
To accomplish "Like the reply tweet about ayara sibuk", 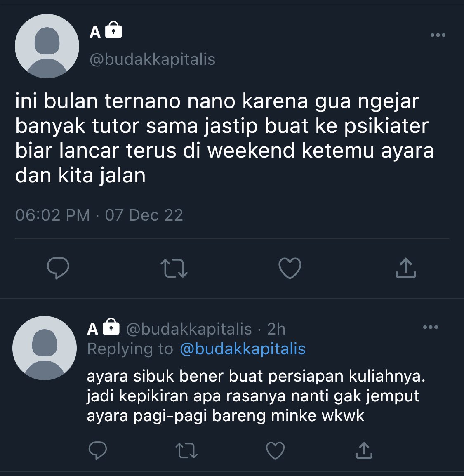I will point(275,450).
